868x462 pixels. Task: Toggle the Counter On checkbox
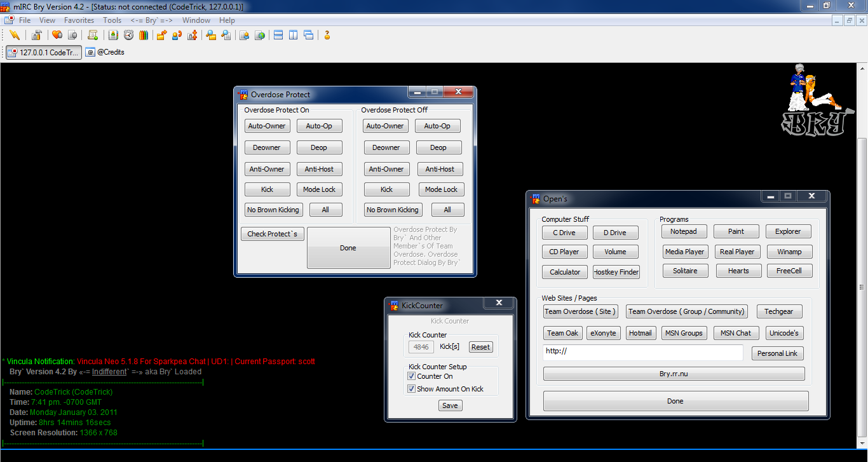(x=411, y=376)
